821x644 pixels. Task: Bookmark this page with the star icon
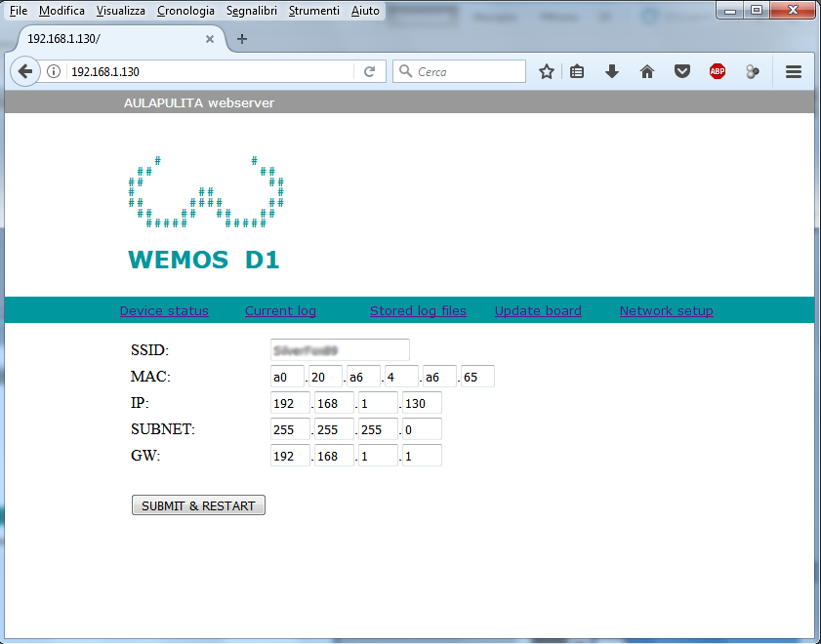546,71
